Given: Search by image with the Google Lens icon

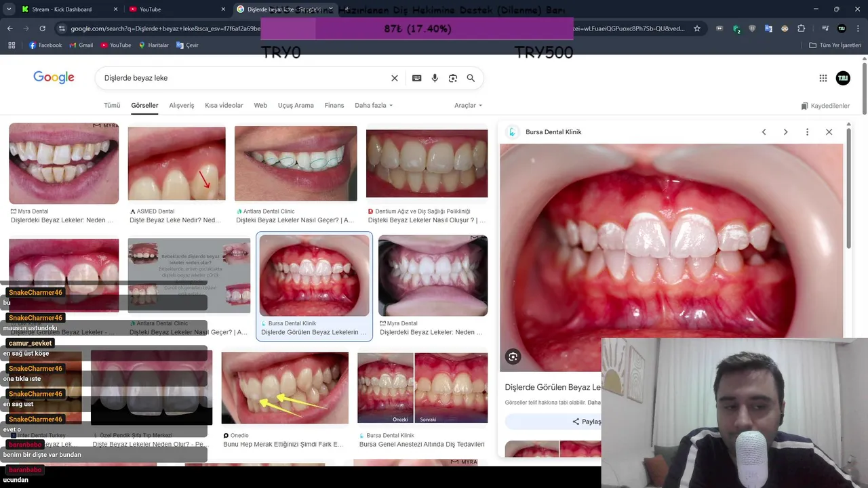Looking at the screenshot, I should [453, 78].
